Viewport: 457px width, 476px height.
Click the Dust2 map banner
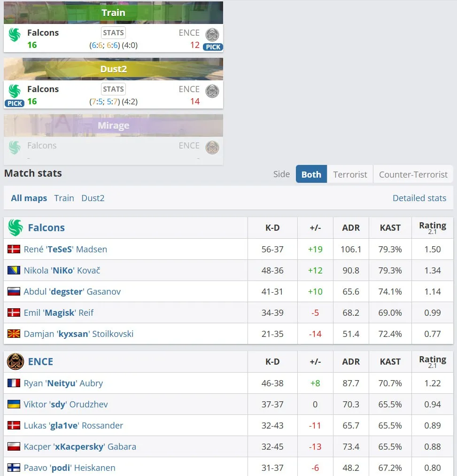113,69
